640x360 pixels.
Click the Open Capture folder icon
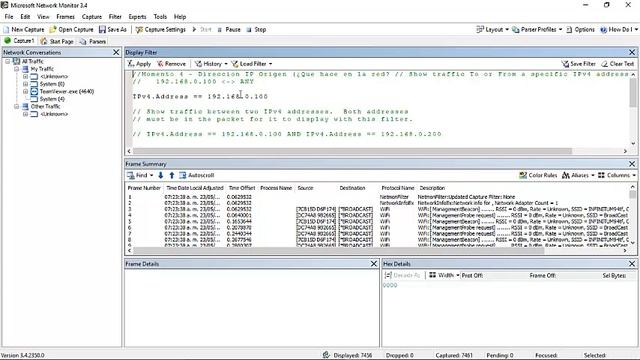click(53, 29)
